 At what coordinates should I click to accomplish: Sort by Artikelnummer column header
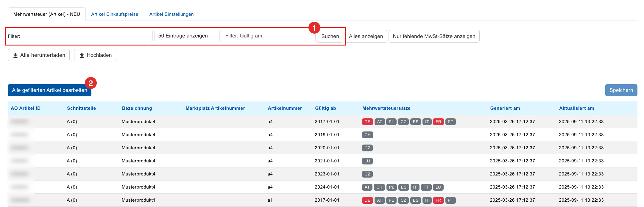pos(285,108)
